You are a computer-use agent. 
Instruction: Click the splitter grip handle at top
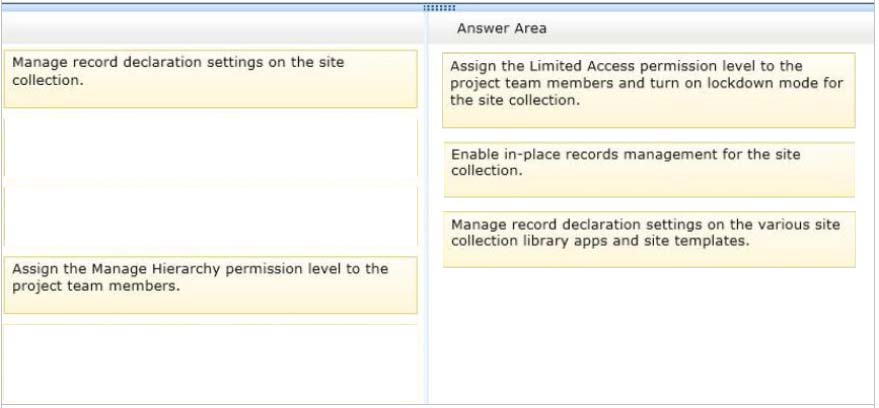(x=439, y=8)
